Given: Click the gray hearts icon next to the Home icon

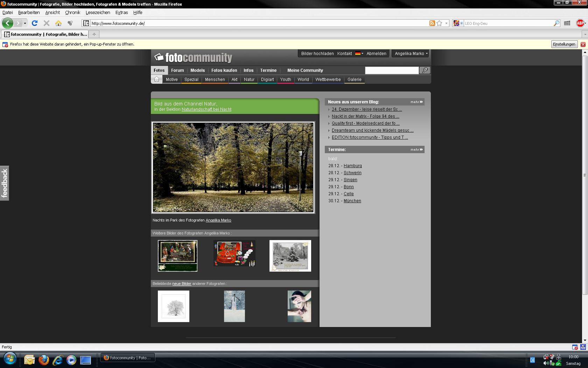Looking at the screenshot, I should click(x=70, y=23).
